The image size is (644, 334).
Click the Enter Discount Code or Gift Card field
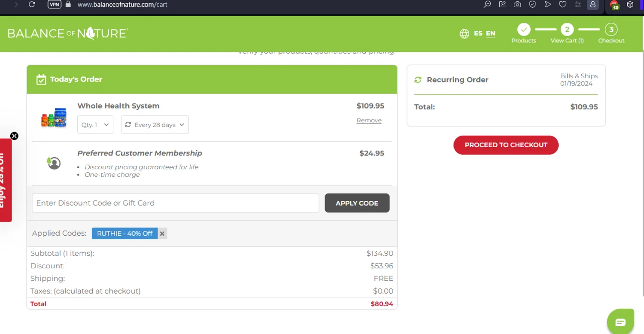pos(176,203)
